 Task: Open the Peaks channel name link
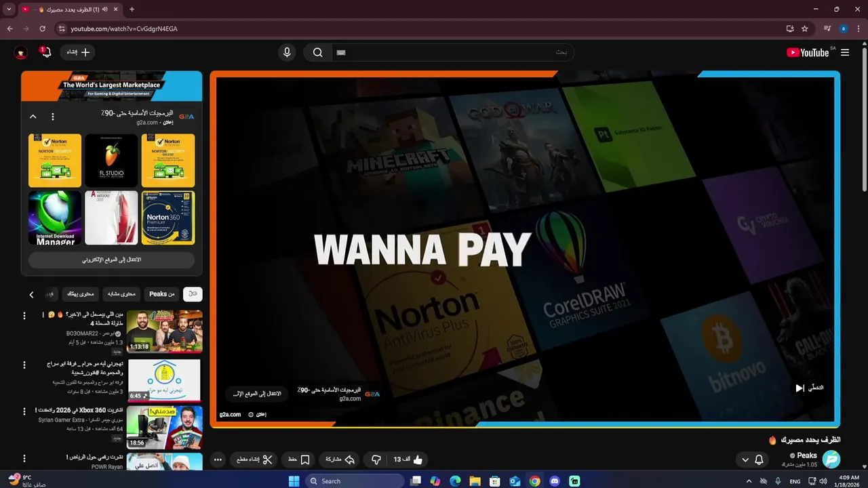[807, 455]
